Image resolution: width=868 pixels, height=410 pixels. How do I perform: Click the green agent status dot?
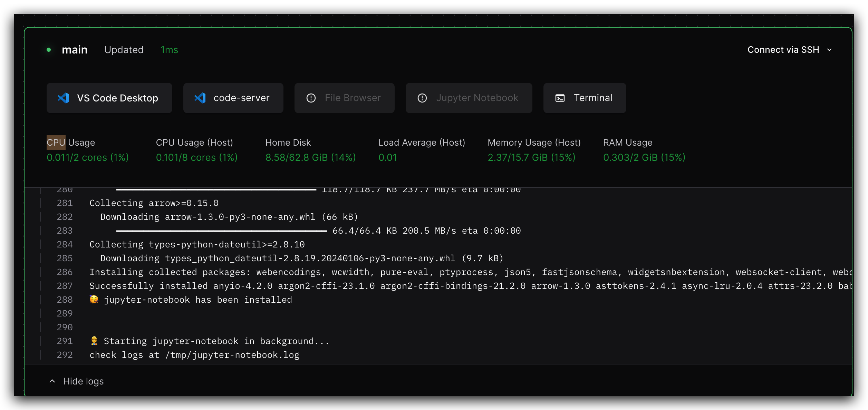click(x=49, y=50)
